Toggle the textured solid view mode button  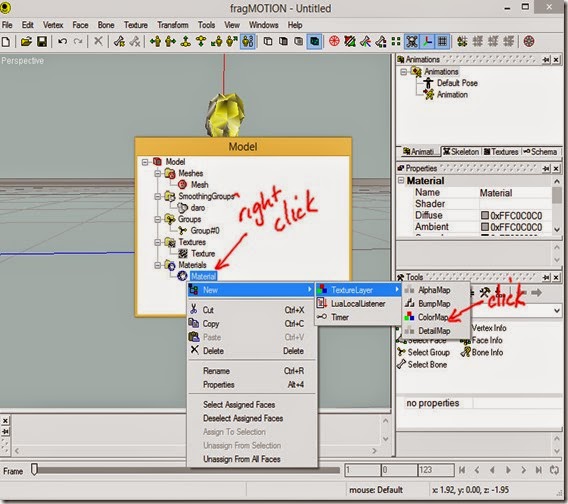tap(314, 41)
